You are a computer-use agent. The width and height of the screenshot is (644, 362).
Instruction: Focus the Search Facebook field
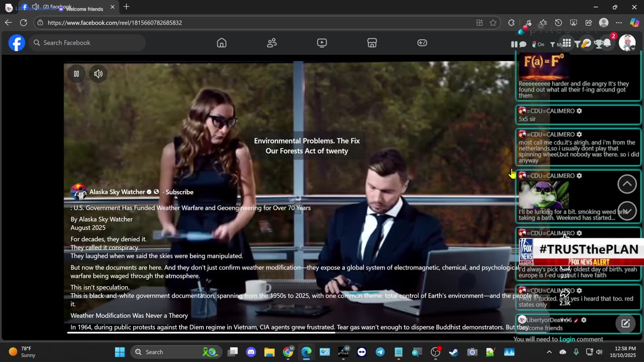click(87, 43)
